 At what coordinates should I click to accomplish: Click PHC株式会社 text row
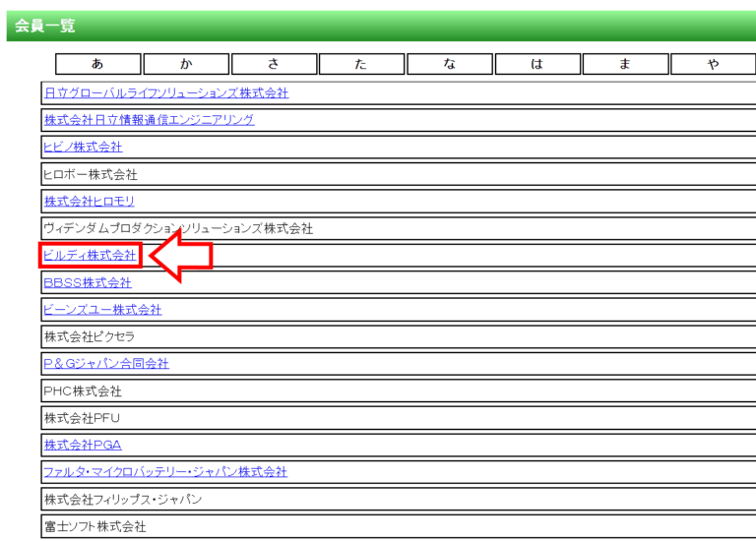(x=399, y=391)
